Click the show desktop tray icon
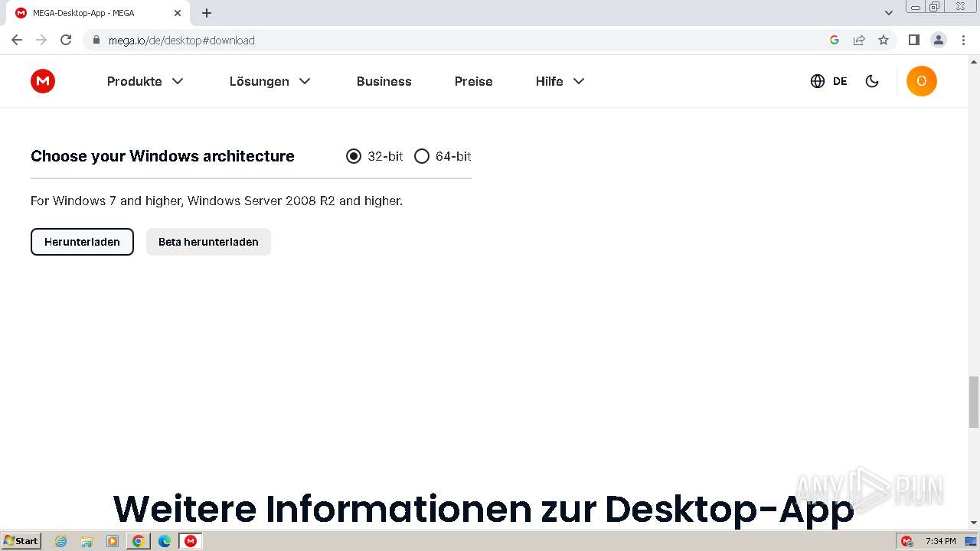The width and height of the screenshot is (980, 551). pyautogui.click(x=971, y=541)
